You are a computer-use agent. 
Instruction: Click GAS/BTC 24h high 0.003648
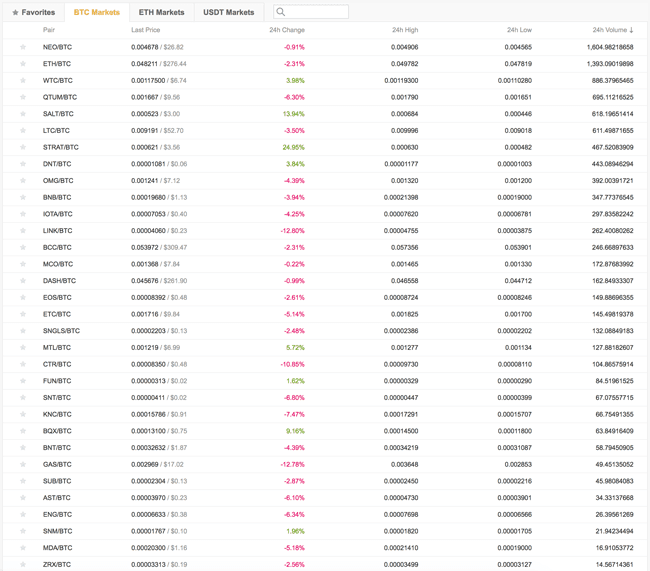pos(405,464)
